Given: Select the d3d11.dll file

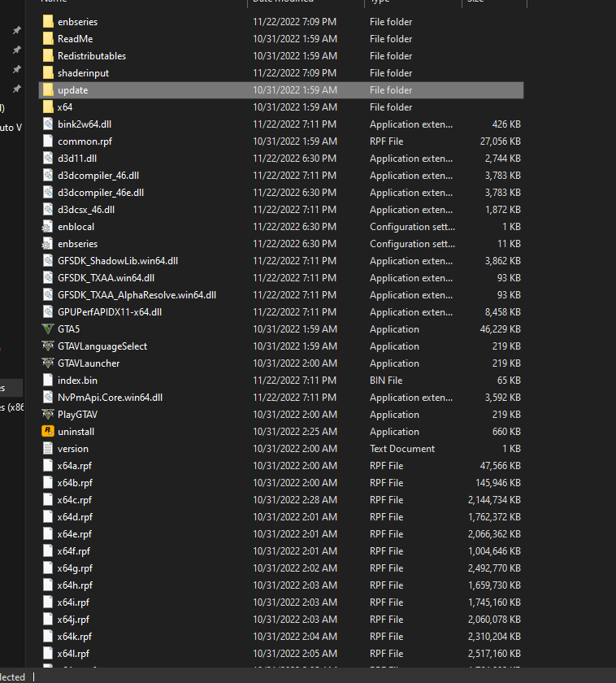Looking at the screenshot, I should [x=76, y=159].
